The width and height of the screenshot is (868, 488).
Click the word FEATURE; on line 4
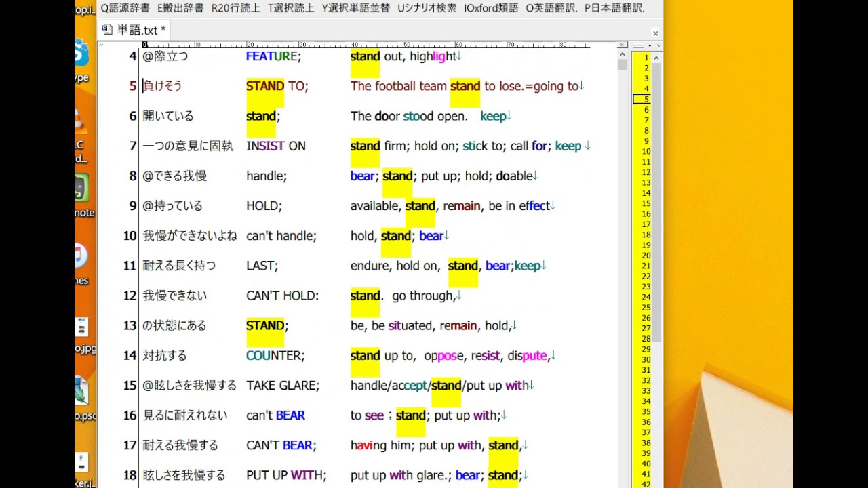[x=273, y=56]
